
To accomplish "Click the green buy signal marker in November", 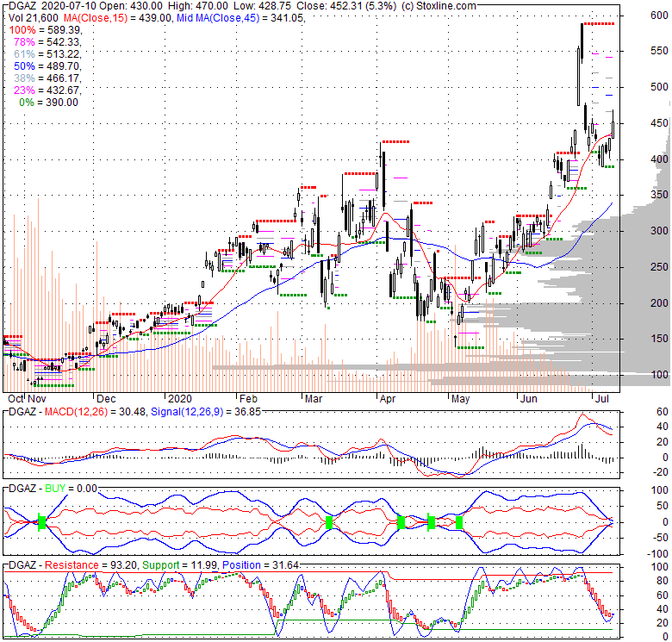I will click(41, 522).
